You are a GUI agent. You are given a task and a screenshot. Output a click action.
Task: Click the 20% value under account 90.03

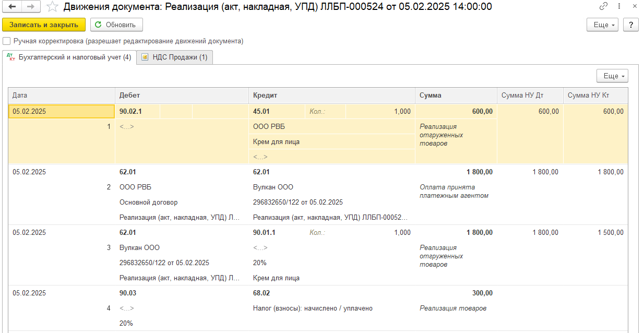tap(126, 323)
